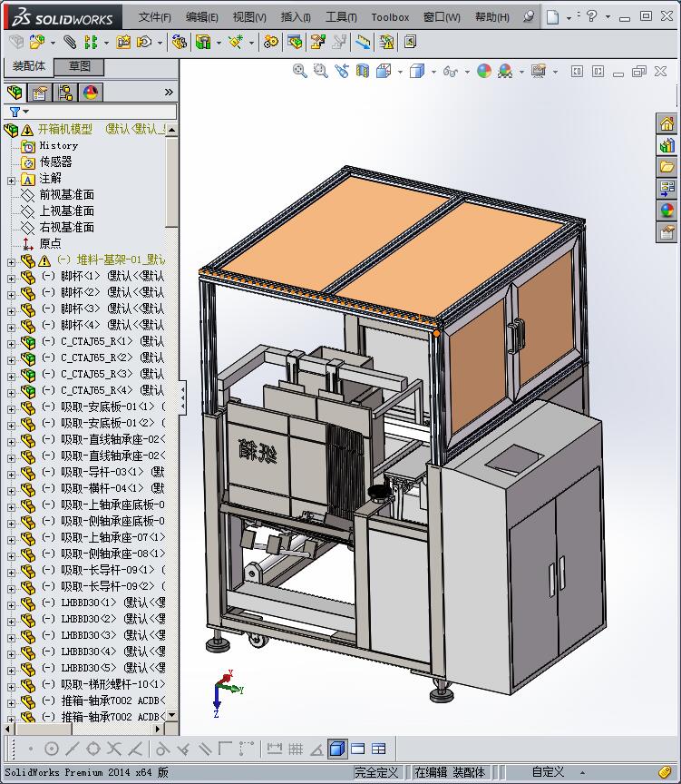Expand the 注解 tree node

coord(12,181)
